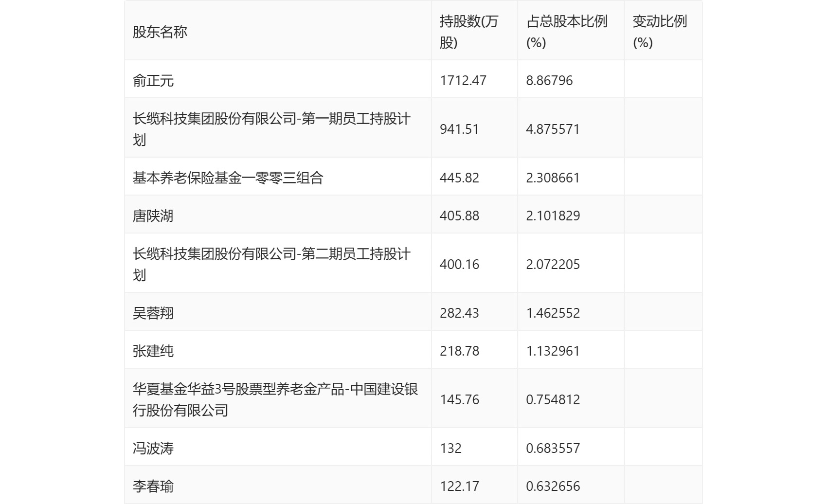Click the 占总股本比例(%) column header
The height and width of the screenshot is (504, 827).
pyautogui.click(x=567, y=32)
